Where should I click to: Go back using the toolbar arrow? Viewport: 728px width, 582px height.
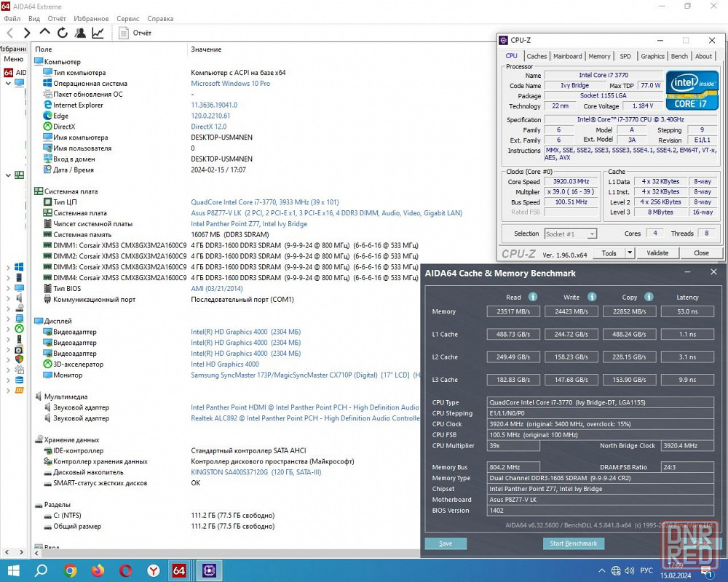pos(9,33)
